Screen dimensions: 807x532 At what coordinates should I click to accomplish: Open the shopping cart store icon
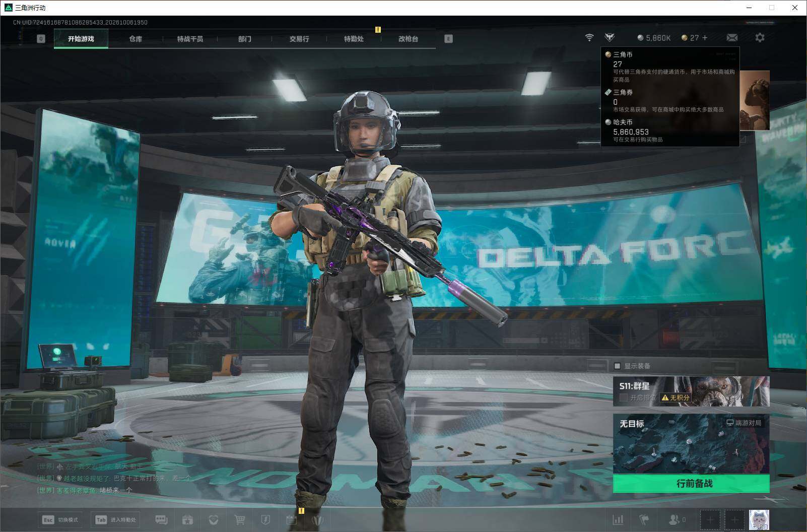coord(240,519)
